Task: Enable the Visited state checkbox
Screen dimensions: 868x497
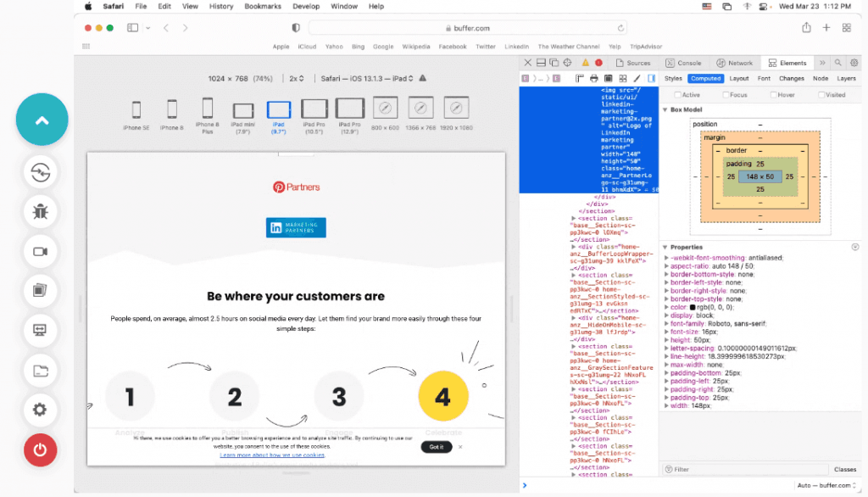Action: pyautogui.click(x=822, y=94)
